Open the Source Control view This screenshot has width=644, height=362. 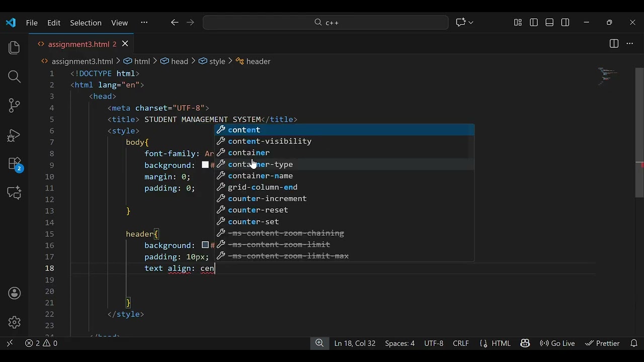click(x=14, y=105)
